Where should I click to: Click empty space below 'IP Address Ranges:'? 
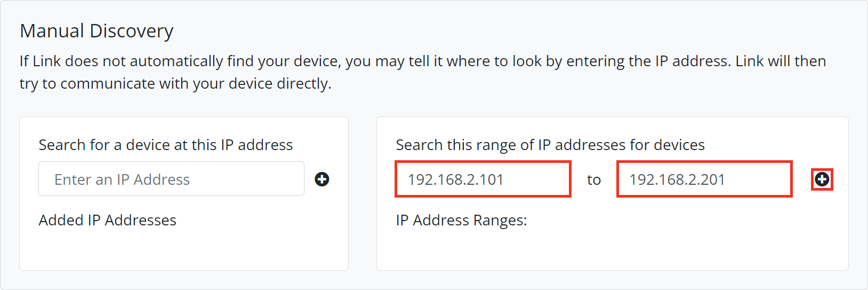click(611, 248)
